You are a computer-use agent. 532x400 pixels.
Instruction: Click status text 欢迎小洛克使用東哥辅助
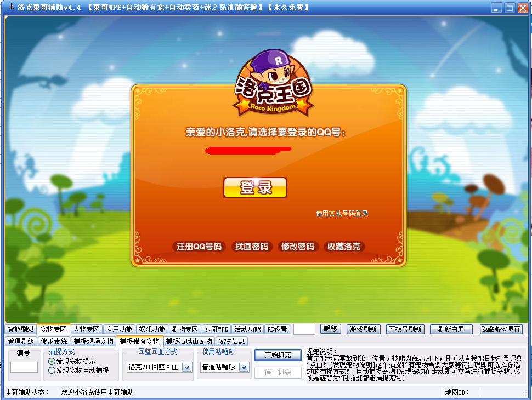coord(98,392)
